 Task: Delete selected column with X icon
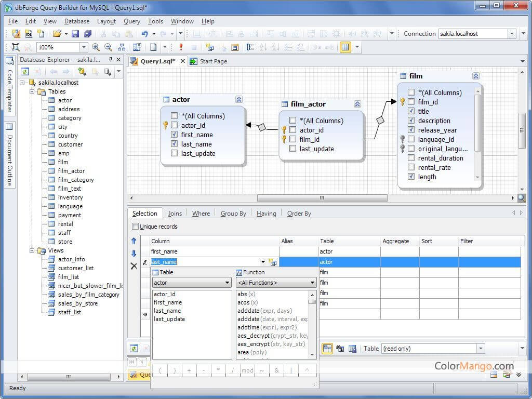tap(134, 266)
